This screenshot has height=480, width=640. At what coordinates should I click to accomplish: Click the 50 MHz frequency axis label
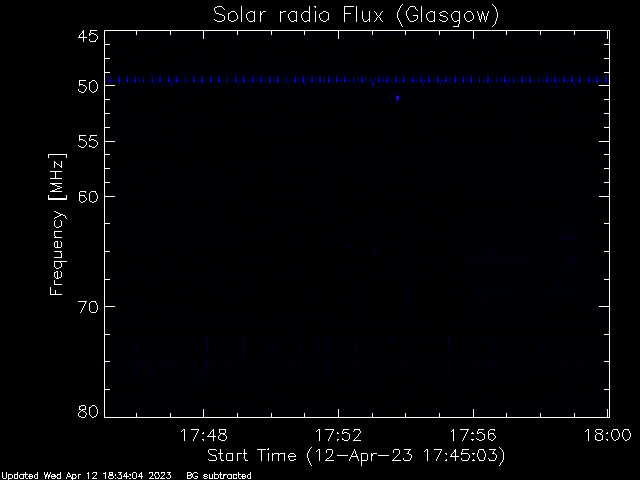88,87
